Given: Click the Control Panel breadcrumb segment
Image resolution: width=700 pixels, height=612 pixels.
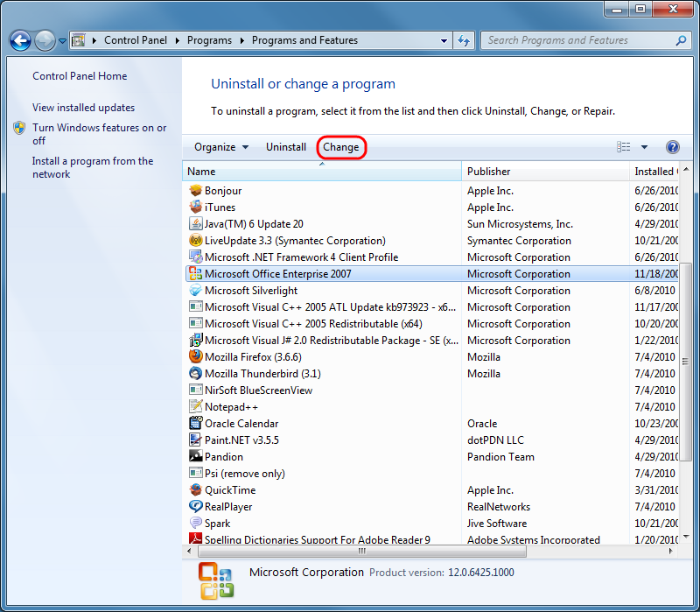Looking at the screenshot, I should [136, 40].
